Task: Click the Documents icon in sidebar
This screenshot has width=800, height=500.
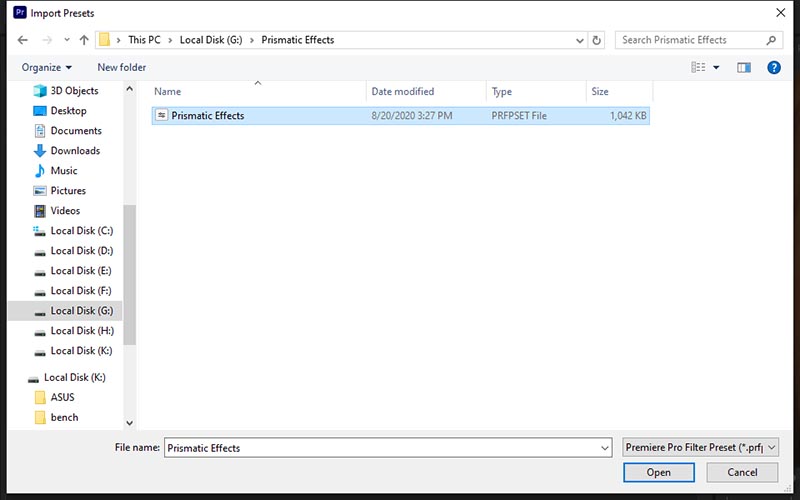Action: 40,131
